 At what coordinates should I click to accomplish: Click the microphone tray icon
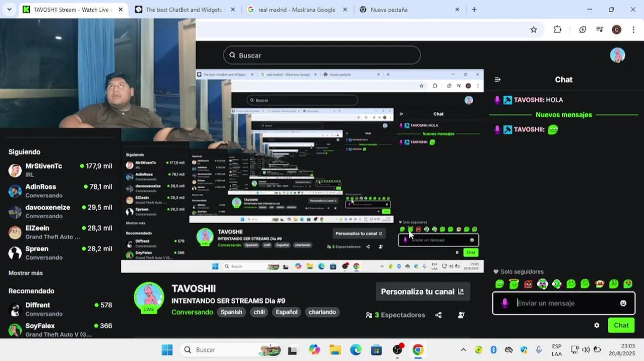539,350
